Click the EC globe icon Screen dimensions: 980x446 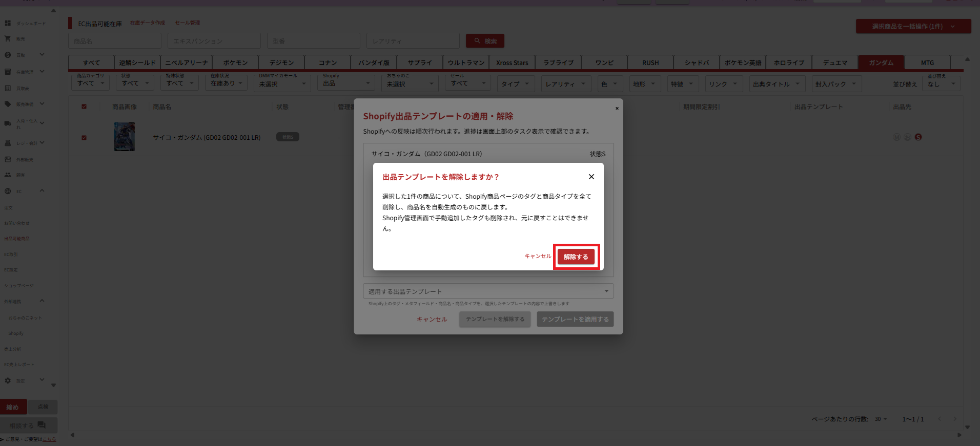(x=8, y=191)
